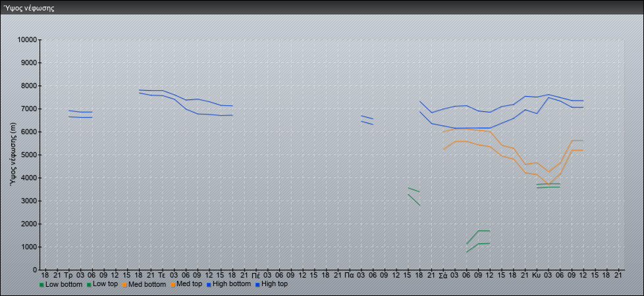Image resolution: width=644 pixels, height=296 pixels.
Task: Click the 'Τρ' day label on the x-axis
Action: point(68,275)
